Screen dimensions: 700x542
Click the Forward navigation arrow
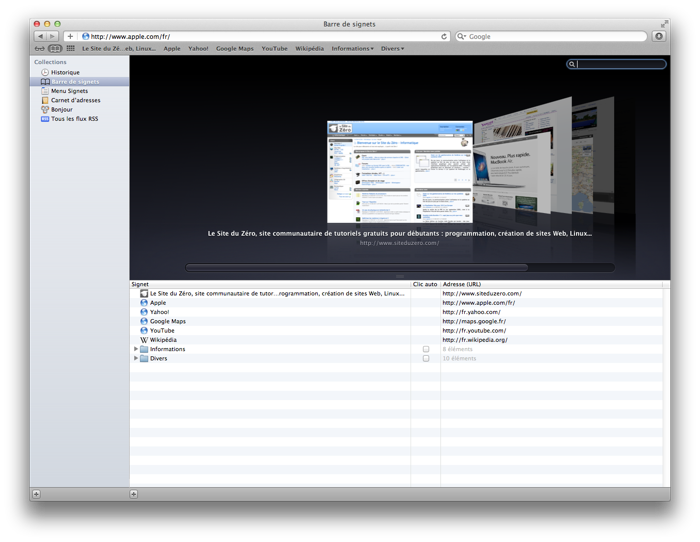(53, 36)
